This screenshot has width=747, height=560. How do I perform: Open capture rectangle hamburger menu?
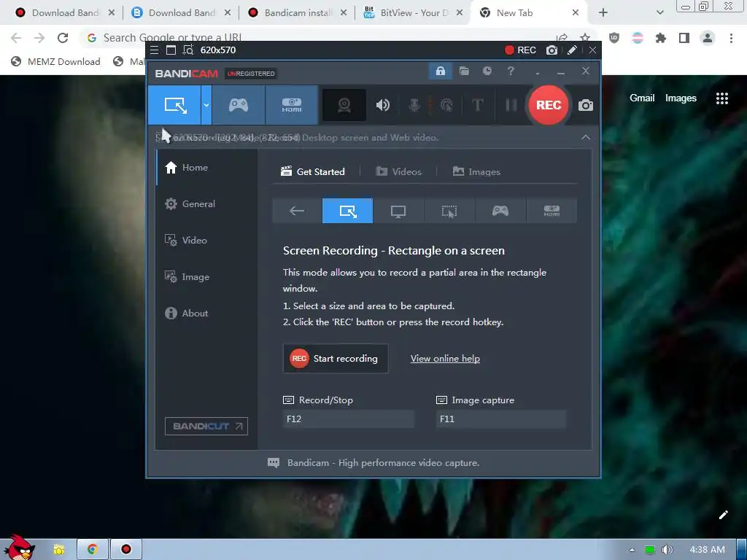[154, 50]
